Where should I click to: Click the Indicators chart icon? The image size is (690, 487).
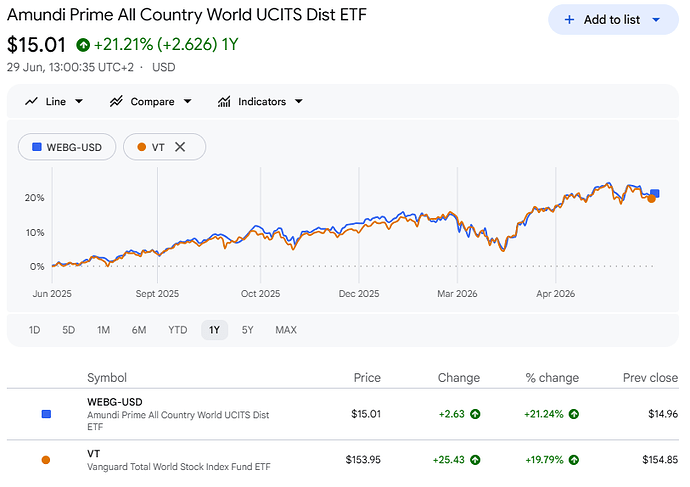224,102
